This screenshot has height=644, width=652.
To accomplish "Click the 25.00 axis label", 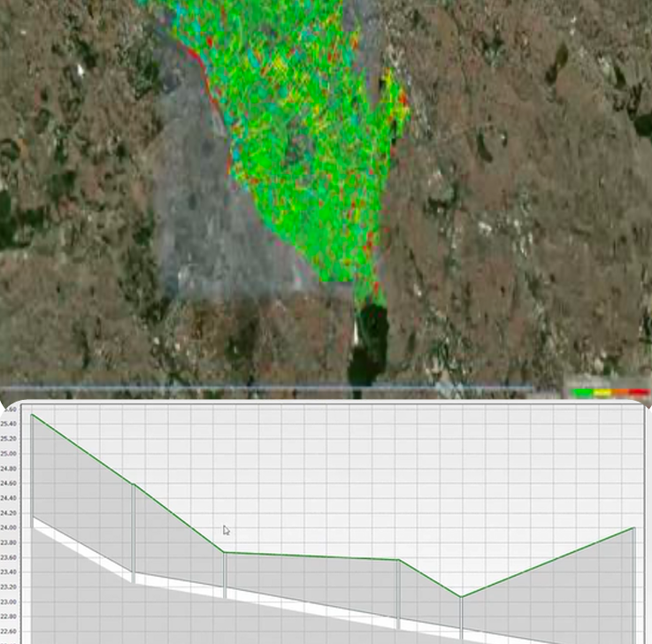I will click(8, 454).
